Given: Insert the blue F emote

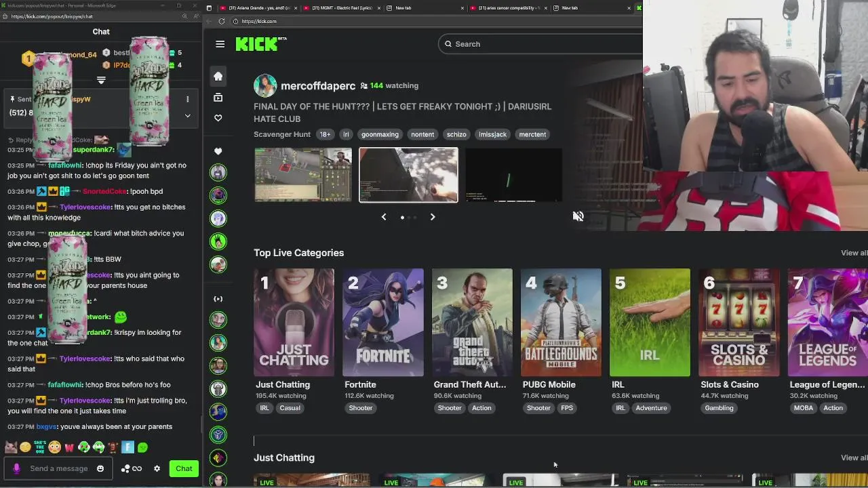Looking at the screenshot, I should (x=127, y=447).
